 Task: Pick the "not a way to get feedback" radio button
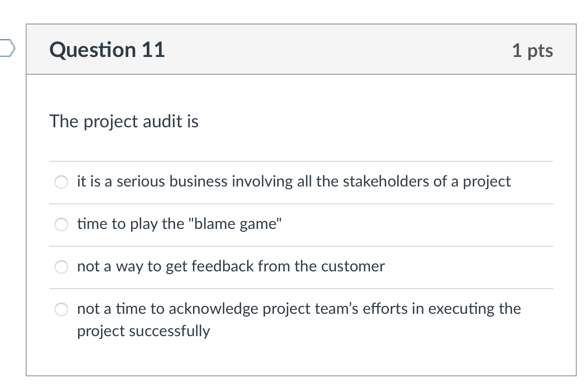[61, 267]
